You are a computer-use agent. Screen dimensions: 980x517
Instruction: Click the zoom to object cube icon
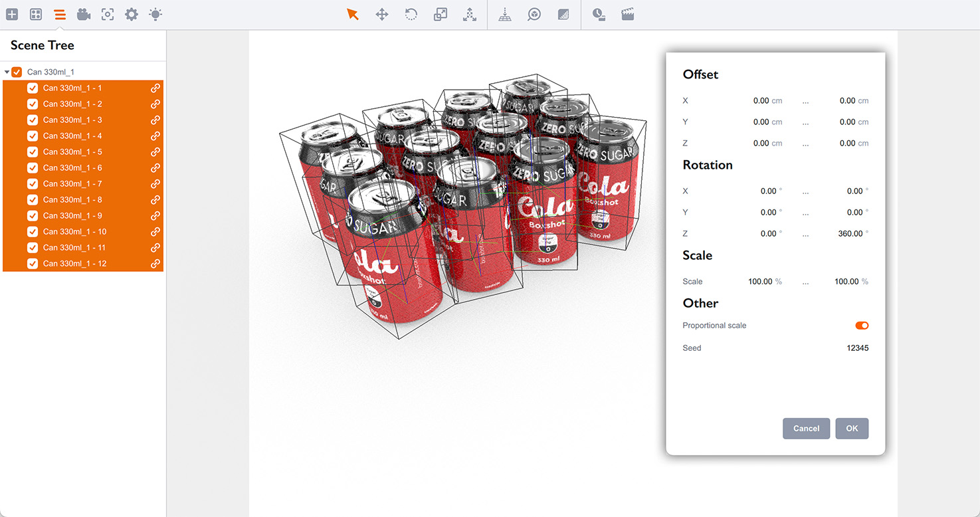pyautogui.click(x=534, y=14)
